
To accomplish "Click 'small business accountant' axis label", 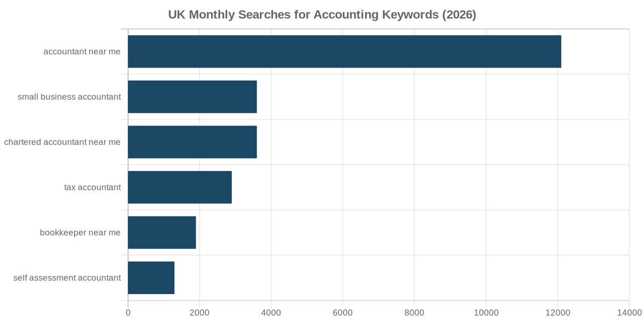I will pyautogui.click(x=69, y=97).
